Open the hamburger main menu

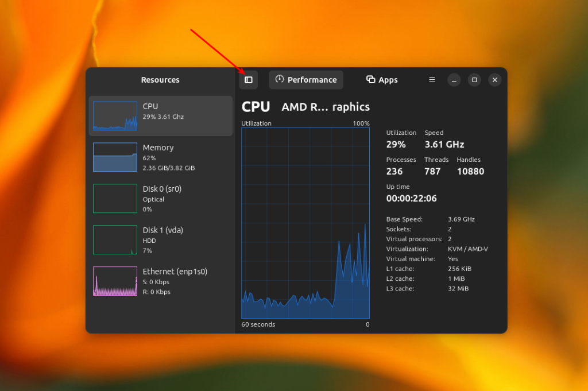tap(432, 80)
